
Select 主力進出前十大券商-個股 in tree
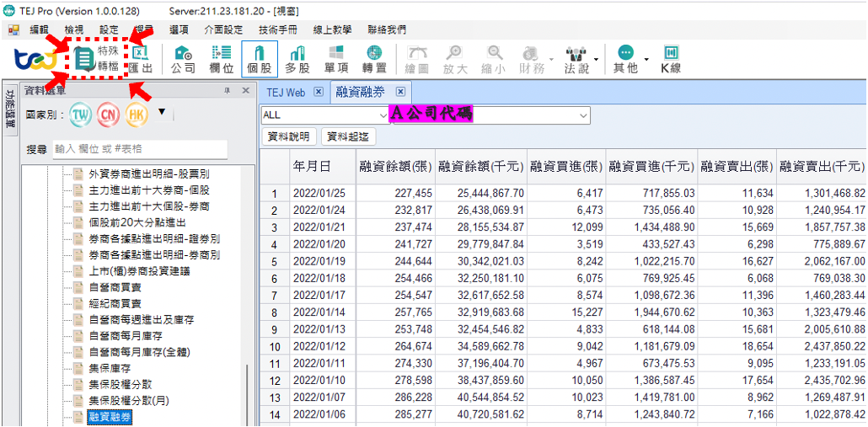click(x=149, y=190)
